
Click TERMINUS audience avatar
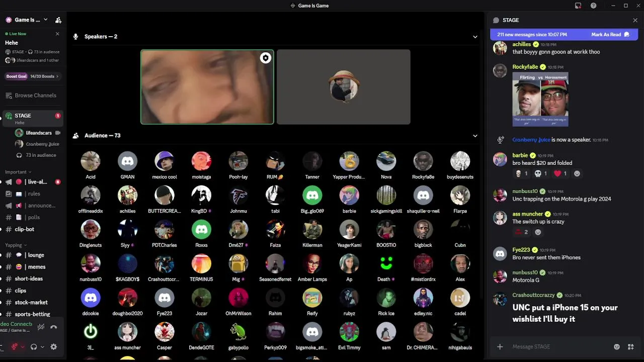[x=201, y=264]
